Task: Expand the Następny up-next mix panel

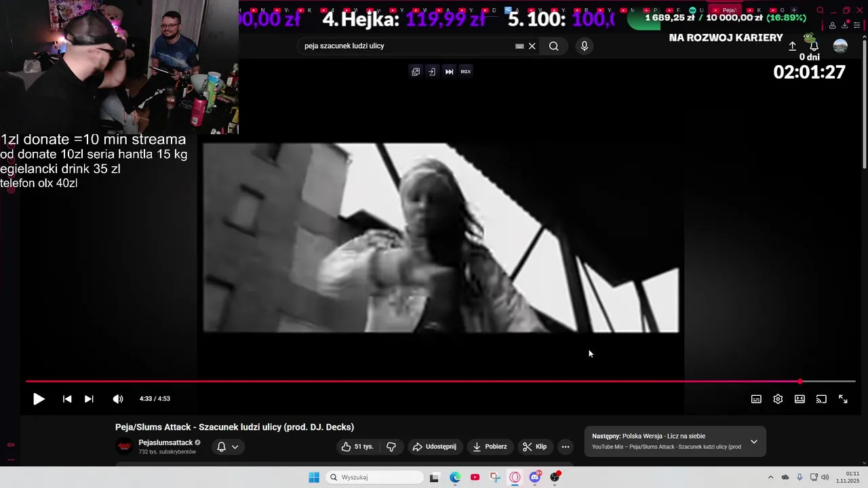Action: 754,442
